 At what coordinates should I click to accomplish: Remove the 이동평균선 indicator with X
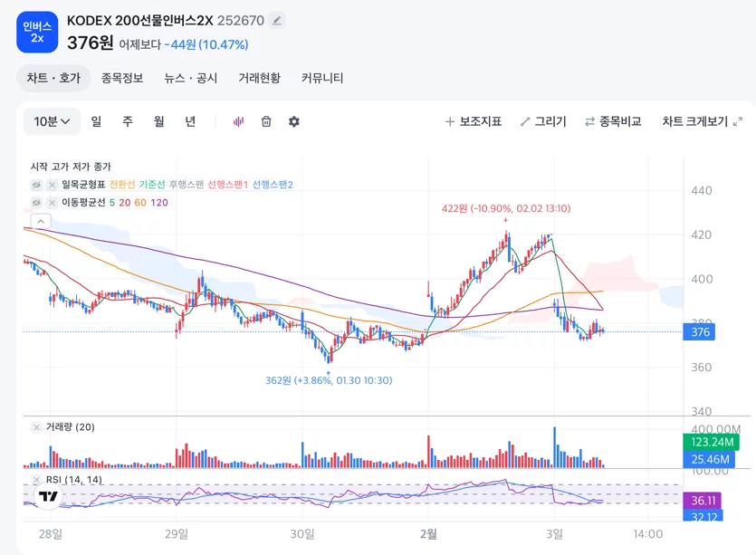[x=53, y=203]
